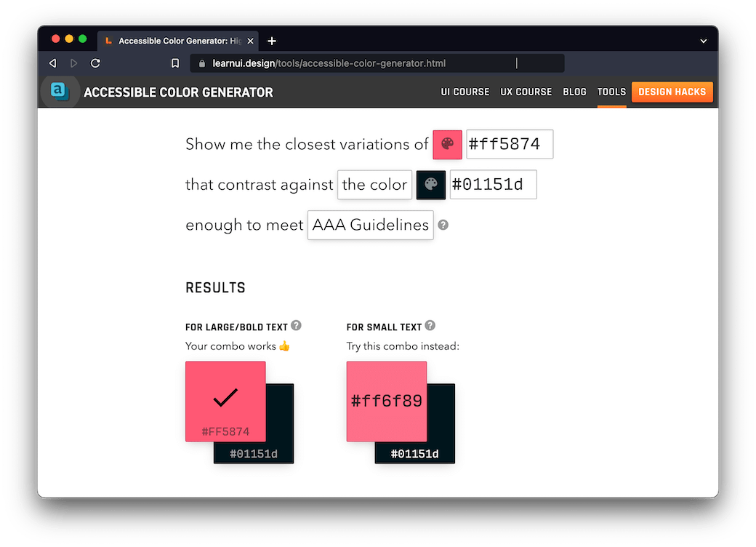Click 'Your combo works' text
Image resolution: width=756 pixels, height=547 pixels.
(231, 346)
